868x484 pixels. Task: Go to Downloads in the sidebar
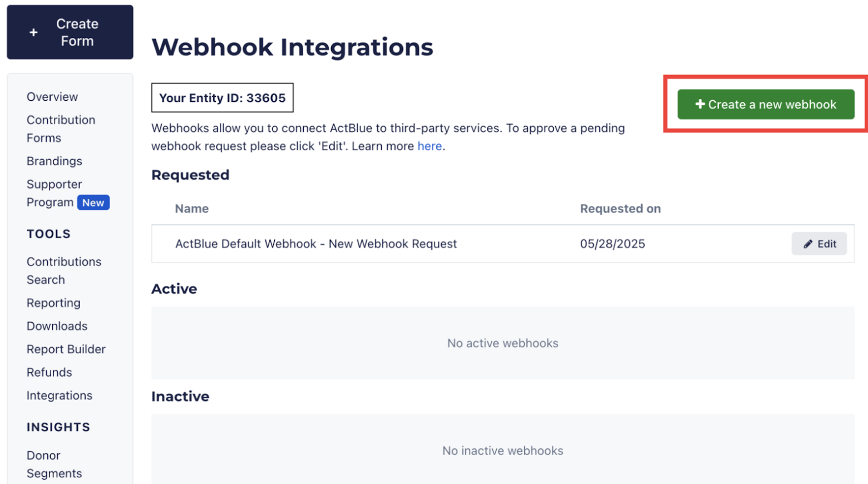click(57, 326)
